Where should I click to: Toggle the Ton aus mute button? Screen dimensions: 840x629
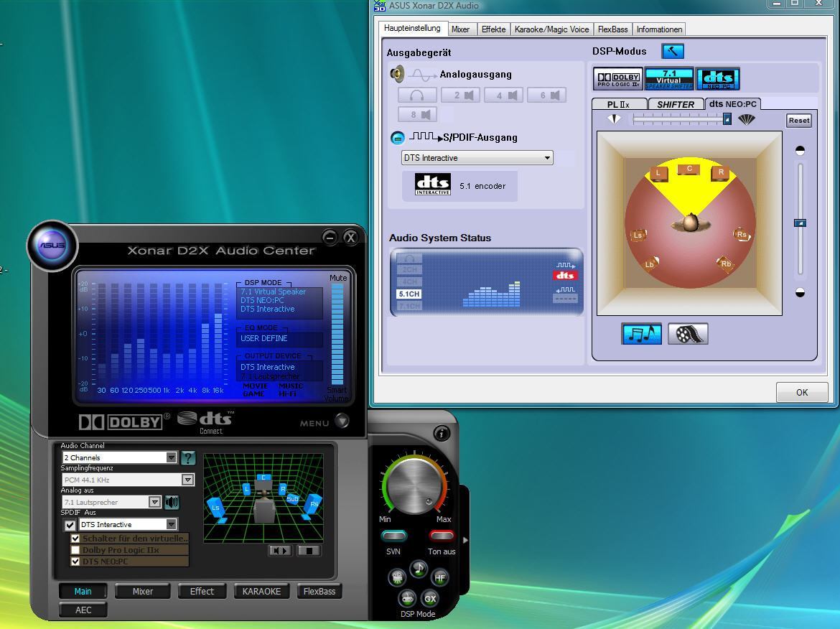pyautogui.click(x=442, y=535)
